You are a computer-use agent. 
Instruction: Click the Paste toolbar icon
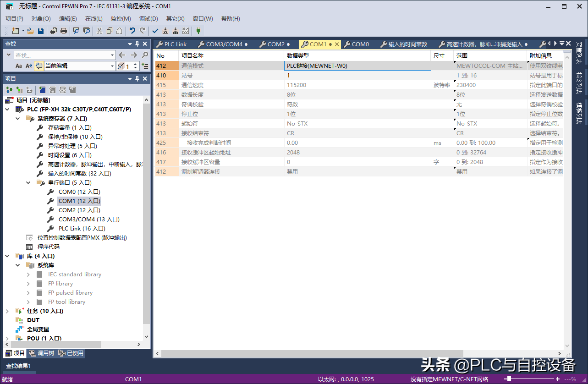pos(120,31)
